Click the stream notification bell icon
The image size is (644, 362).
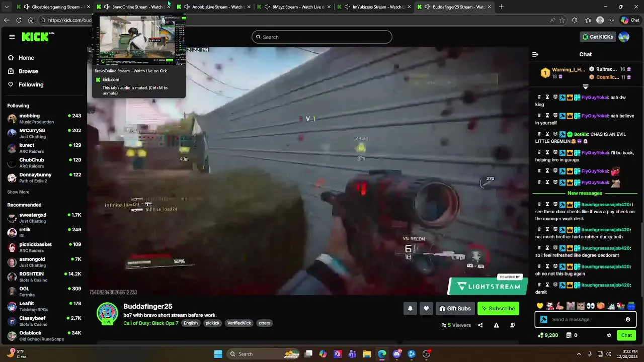410,308
